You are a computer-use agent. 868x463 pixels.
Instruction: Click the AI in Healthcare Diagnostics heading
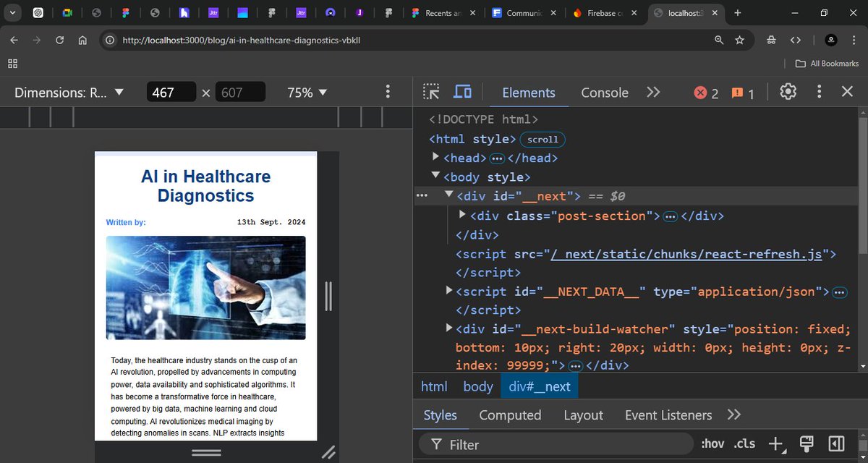(x=206, y=186)
